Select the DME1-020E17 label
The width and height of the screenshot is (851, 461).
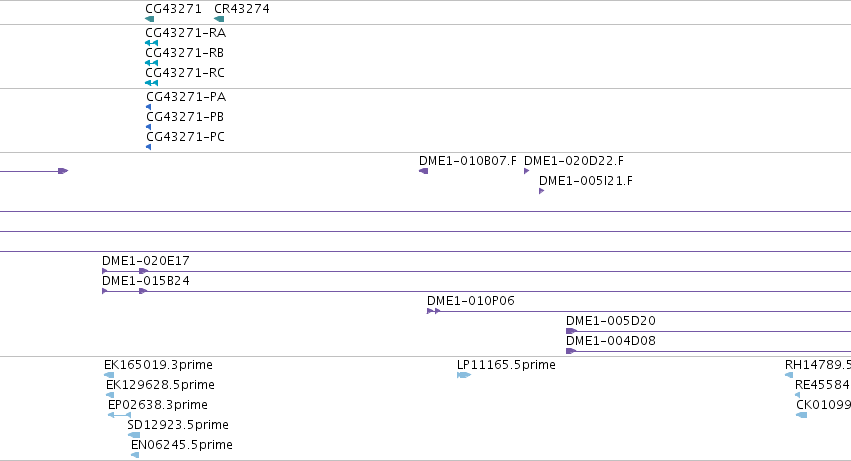(146, 261)
